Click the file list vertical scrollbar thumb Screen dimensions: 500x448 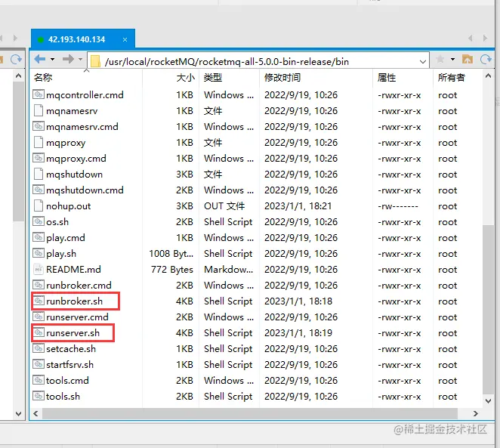pyautogui.click(x=488, y=309)
